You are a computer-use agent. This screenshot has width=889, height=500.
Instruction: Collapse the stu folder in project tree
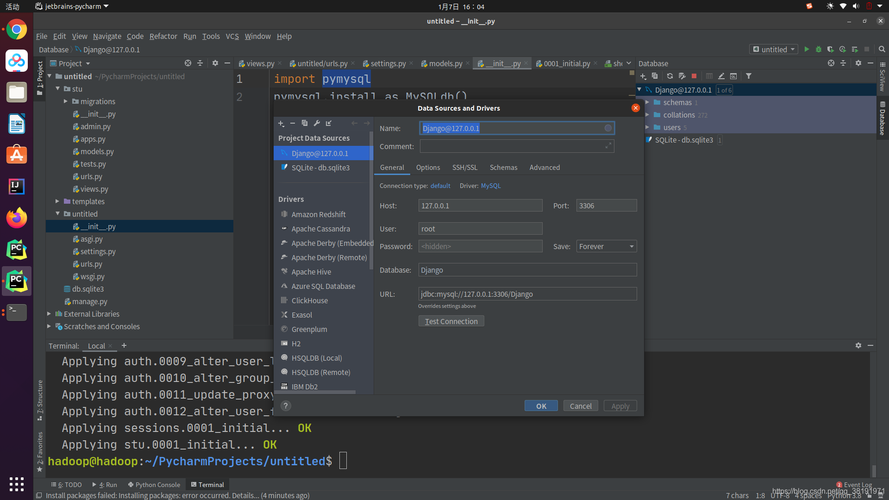coord(58,88)
